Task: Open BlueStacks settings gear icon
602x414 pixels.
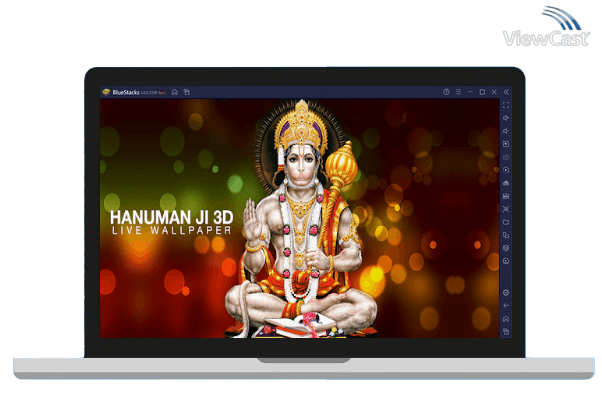Action: point(506,293)
